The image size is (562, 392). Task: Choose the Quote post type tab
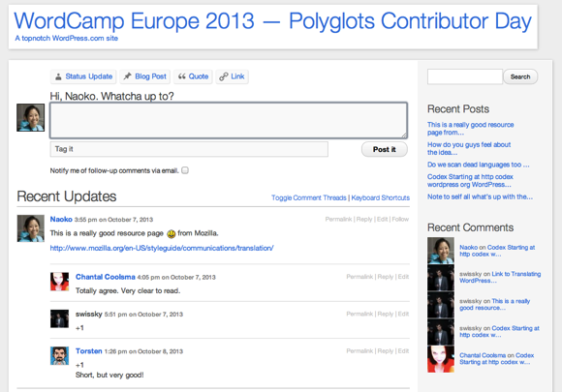pyautogui.click(x=193, y=76)
